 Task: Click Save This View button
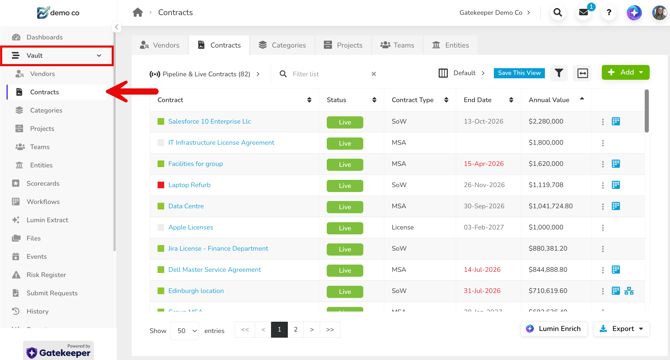pos(519,73)
